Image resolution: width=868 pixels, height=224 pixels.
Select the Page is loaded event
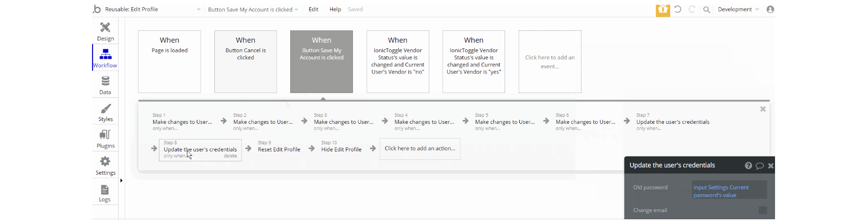[169, 62]
